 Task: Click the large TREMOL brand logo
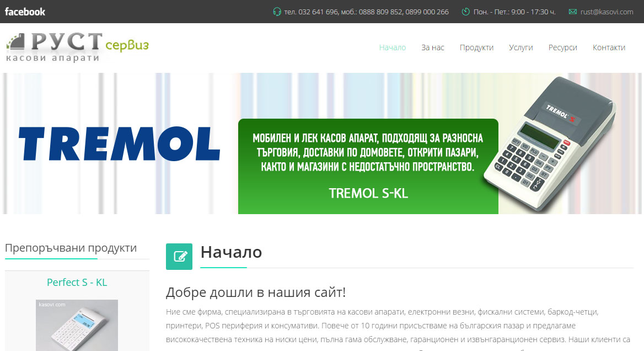119,143
